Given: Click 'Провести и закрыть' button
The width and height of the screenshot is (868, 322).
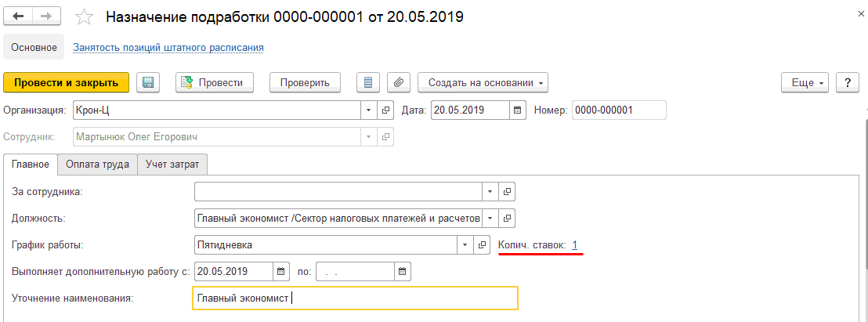Looking at the screenshot, I should pos(66,82).
